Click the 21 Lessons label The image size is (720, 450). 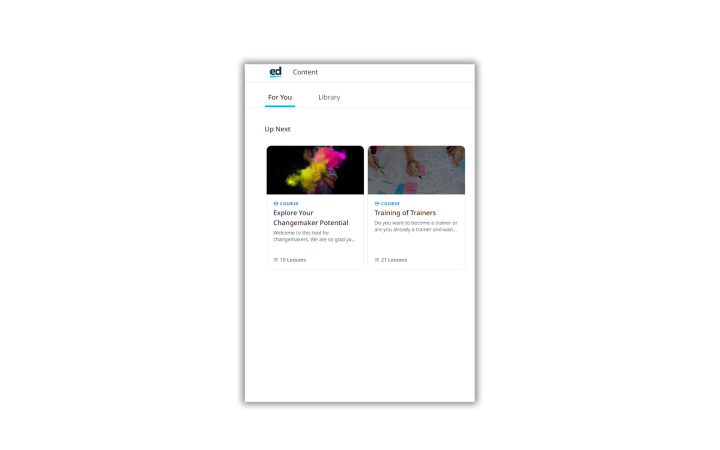pyautogui.click(x=394, y=260)
